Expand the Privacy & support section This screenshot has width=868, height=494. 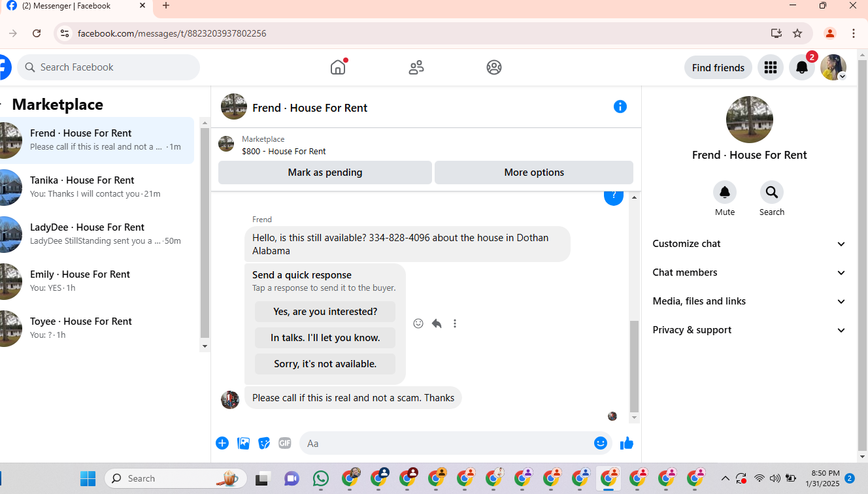point(750,330)
